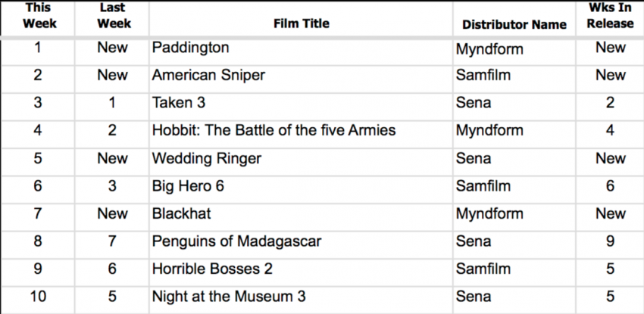Click Night at the Museum 3 cell
This screenshot has width=644, height=314.
coord(229,297)
